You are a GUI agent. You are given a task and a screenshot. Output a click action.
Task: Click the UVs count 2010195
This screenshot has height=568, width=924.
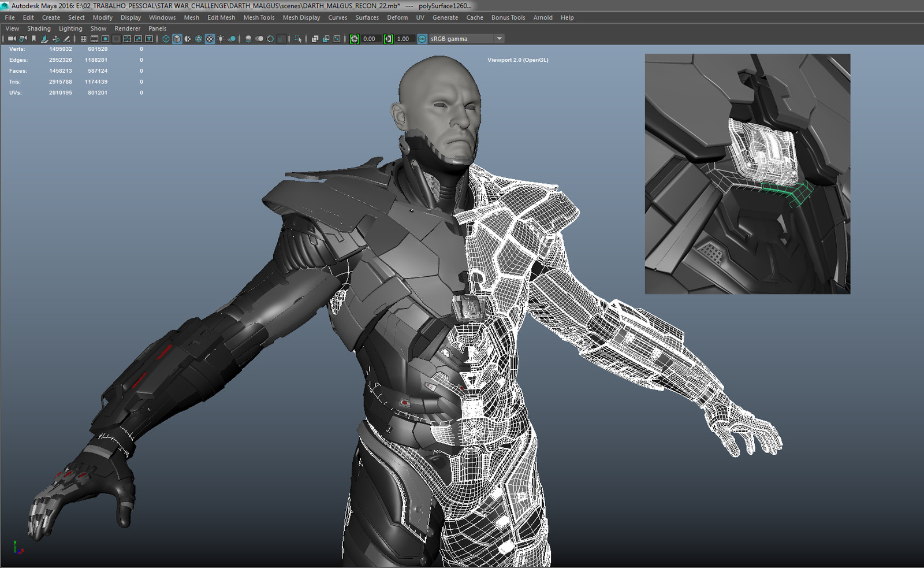61,92
